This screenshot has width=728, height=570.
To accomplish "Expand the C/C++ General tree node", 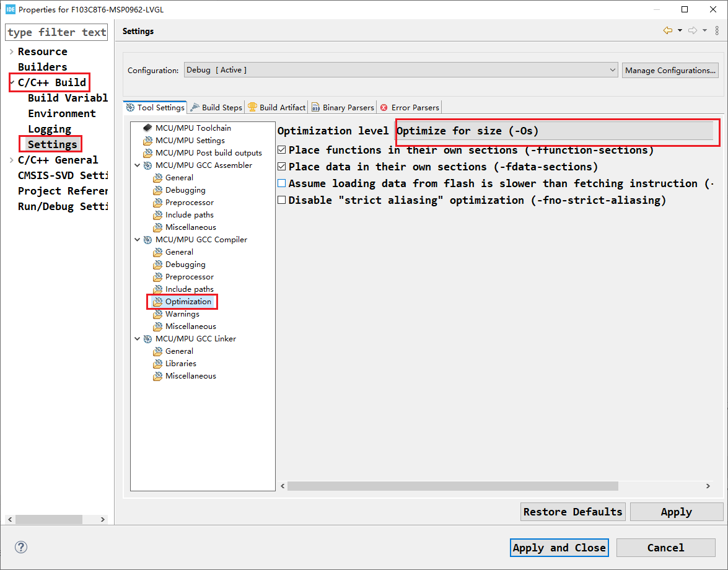I will pos(12,160).
